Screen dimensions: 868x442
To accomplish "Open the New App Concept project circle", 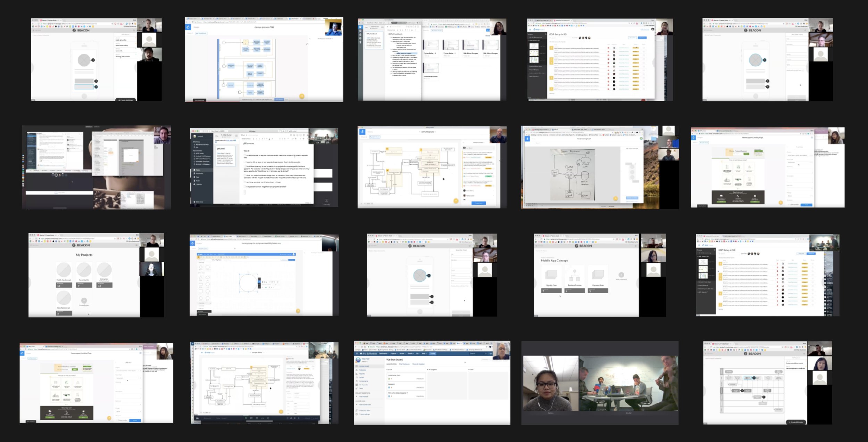I will point(64,298).
